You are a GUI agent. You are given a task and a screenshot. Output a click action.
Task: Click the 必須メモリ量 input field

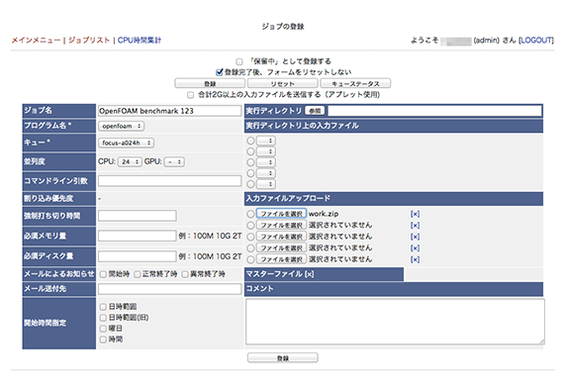click(x=138, y=236)
